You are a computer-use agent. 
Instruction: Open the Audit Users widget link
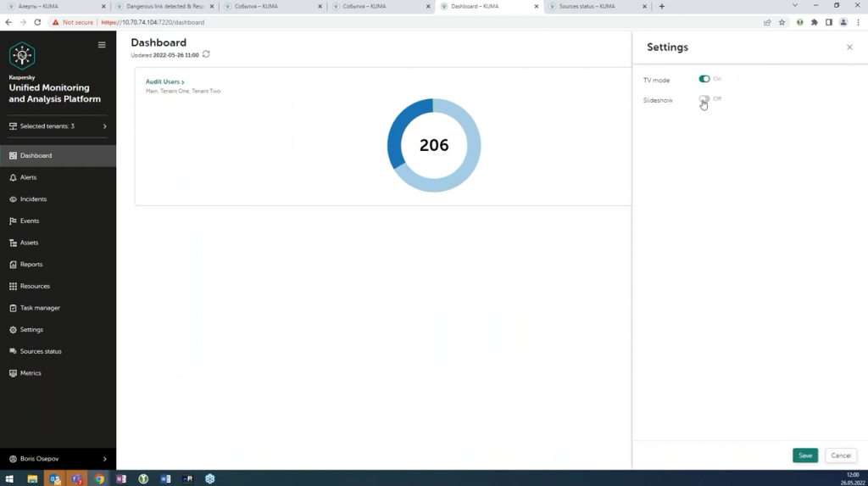pyautogui.click(x=165, y=81)
